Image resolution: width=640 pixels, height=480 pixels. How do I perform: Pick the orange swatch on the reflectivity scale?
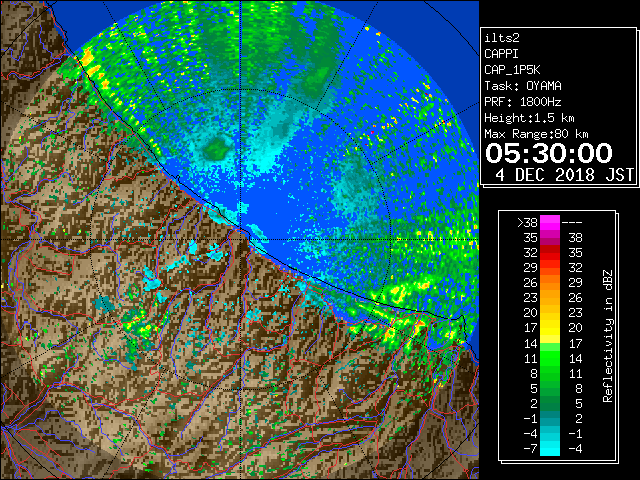550,283
